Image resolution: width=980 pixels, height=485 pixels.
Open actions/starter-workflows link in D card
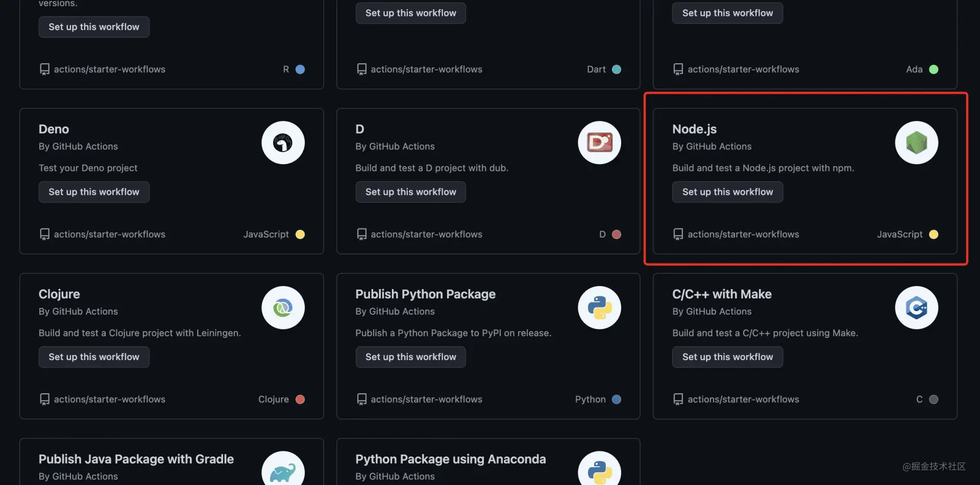427,234
